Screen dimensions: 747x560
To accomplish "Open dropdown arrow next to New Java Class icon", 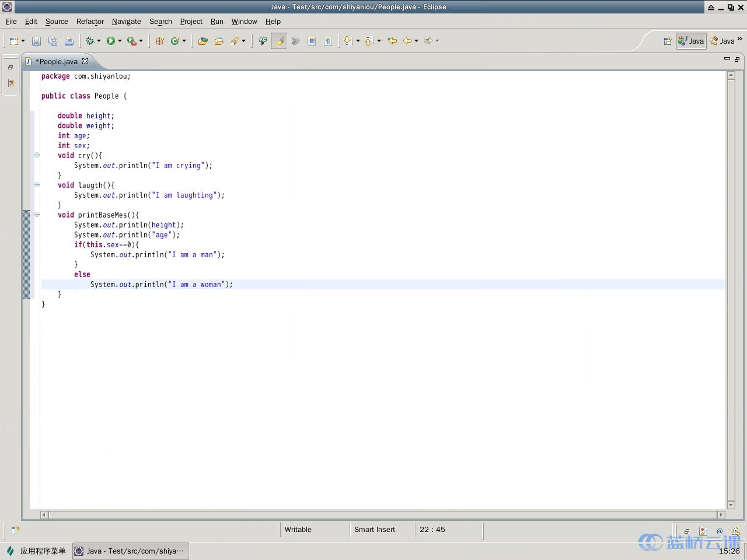I will click(x=184, y=41).
